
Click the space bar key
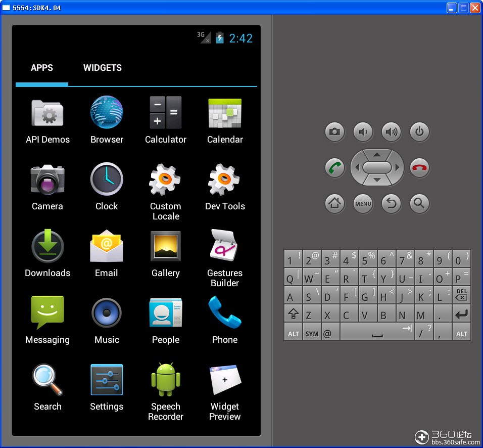pyautogui.click(x=377, y=332)
